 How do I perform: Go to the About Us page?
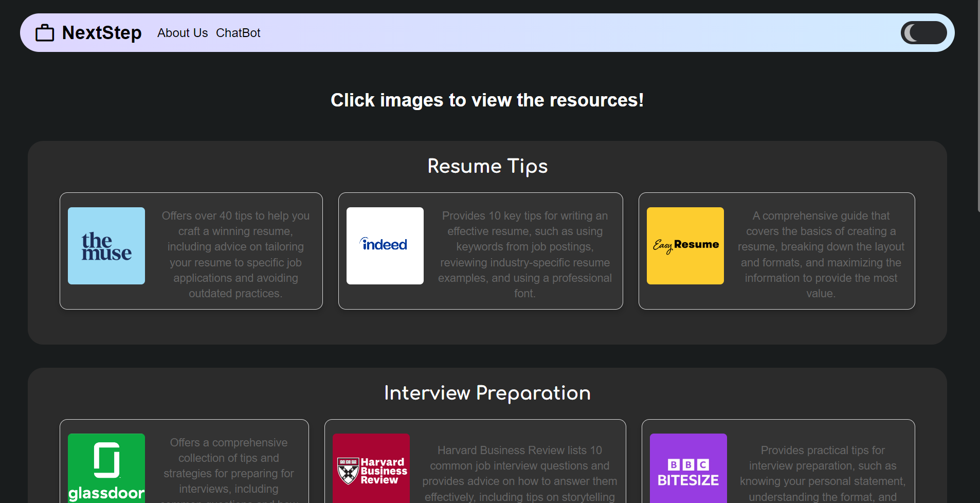[x=183, y=33]
